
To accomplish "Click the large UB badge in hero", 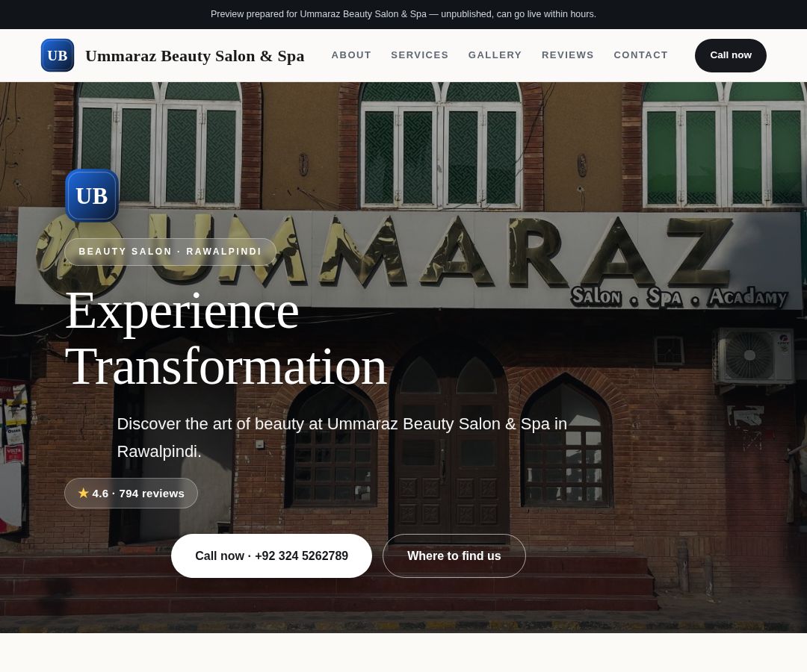I will click(x=92, y=196).
